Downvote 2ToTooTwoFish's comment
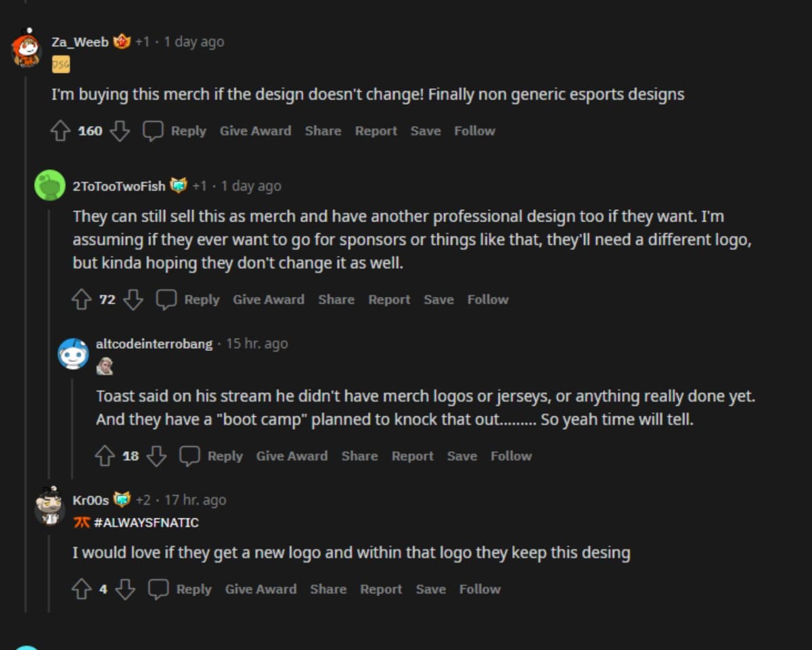The height and width of the screenshot is (650, 812). click(133, 299)
